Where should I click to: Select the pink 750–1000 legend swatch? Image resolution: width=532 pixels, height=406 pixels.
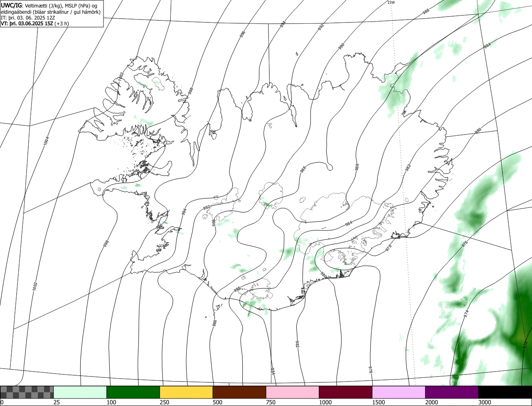point(293,392)
